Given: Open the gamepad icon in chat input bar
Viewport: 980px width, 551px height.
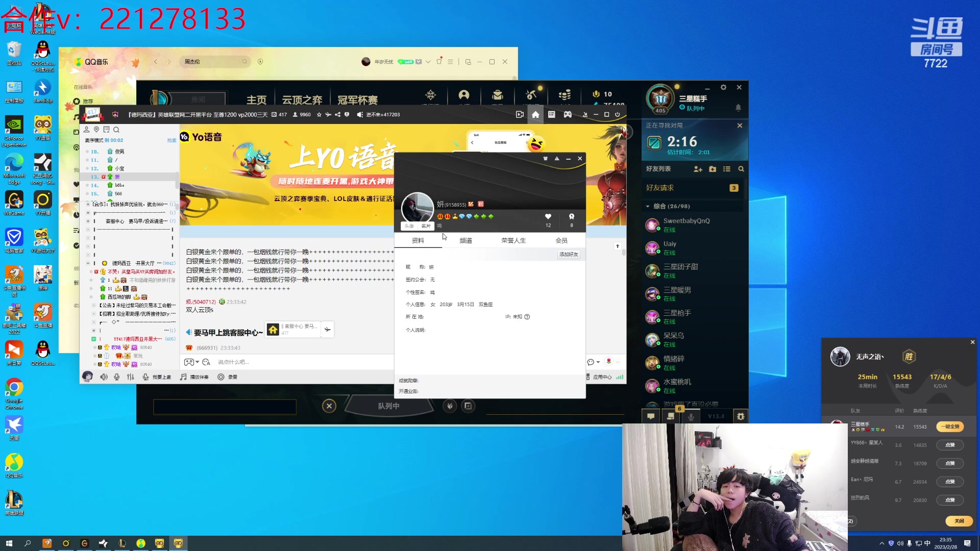Looking at the screenshot, I should click(x=189, y=362).
